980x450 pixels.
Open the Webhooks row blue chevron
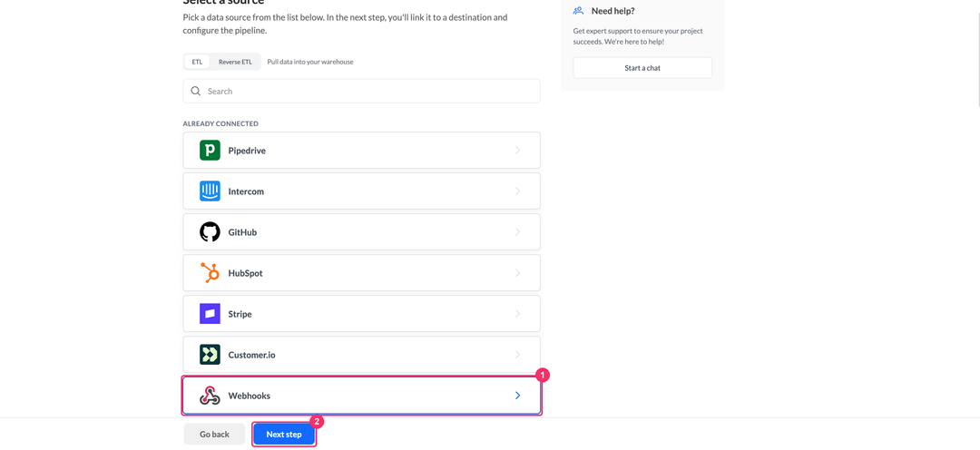click(x=517, y=396)
